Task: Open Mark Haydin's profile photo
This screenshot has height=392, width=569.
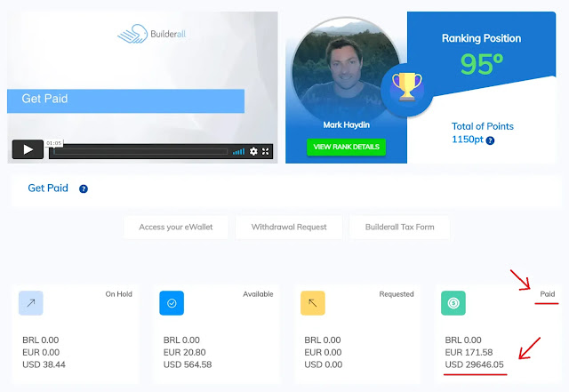Action: point(346,69)
